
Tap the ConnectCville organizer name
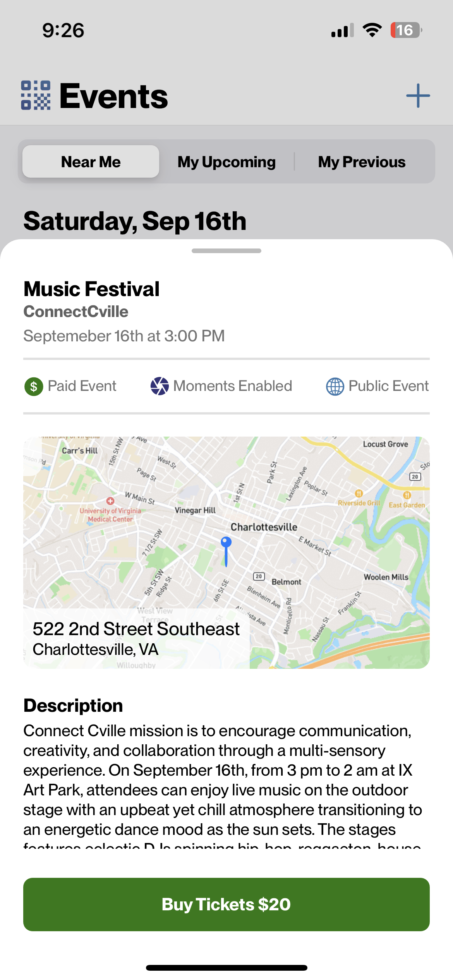coord(76,312)
